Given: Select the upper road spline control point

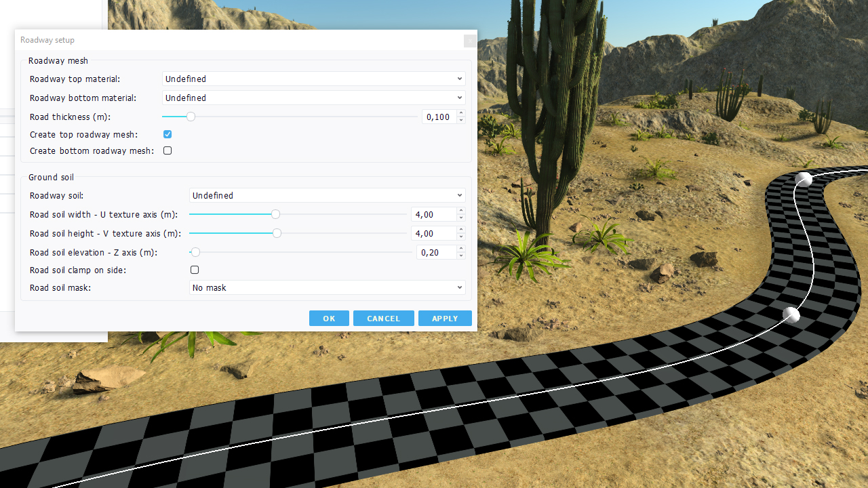Looking at the screenshot, I should tap(804, 178).
